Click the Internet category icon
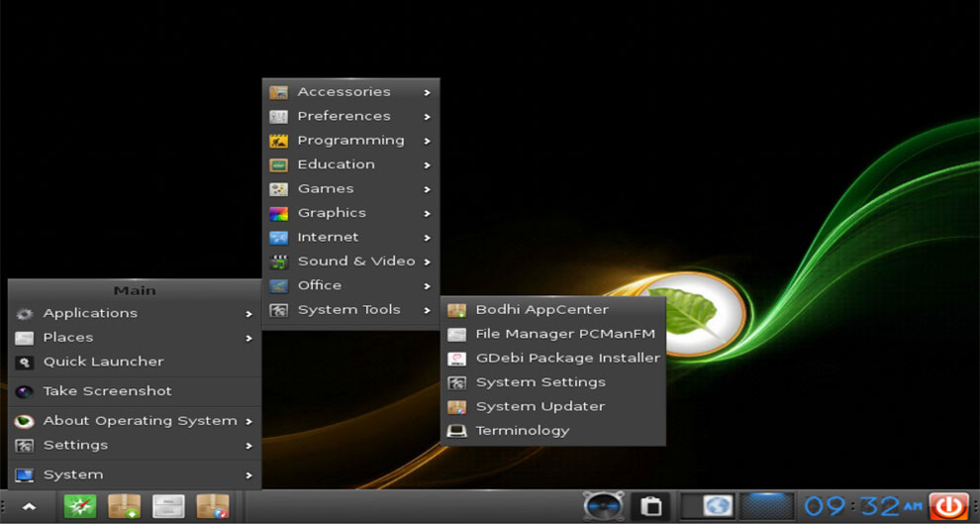 [279, 239]
